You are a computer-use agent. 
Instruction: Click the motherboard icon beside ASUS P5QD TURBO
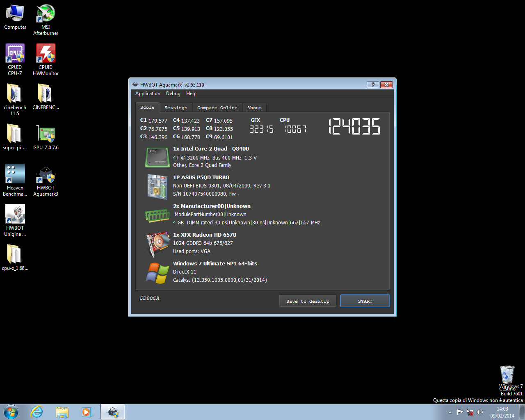(157, 187)
